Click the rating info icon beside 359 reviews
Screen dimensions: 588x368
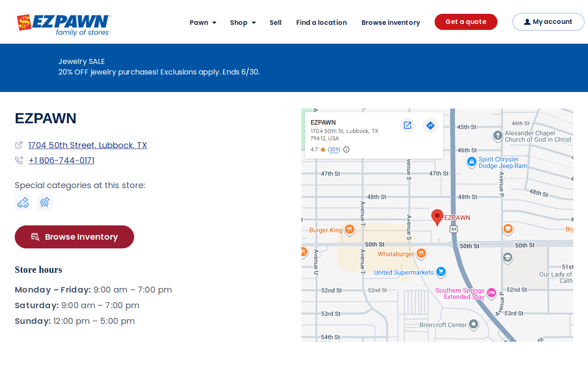346,149
